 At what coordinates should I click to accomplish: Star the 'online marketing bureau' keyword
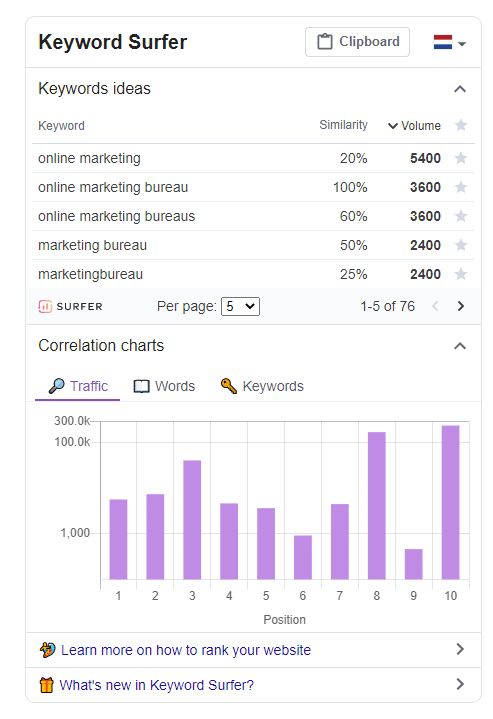coord(460,187)
